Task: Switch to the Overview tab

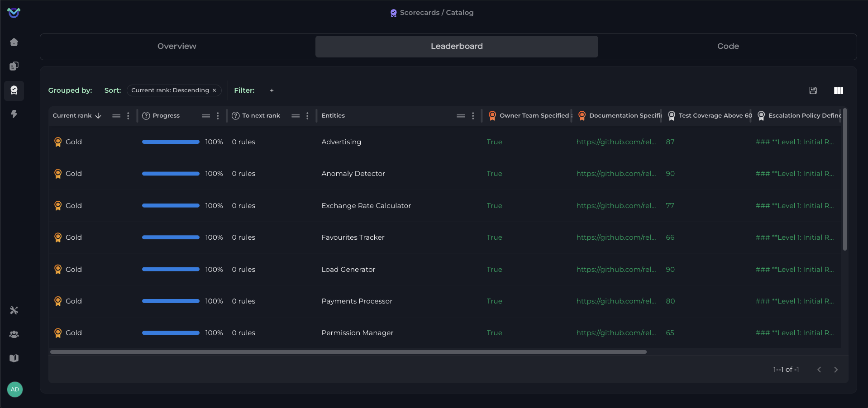Action: (x=177, y=46)
